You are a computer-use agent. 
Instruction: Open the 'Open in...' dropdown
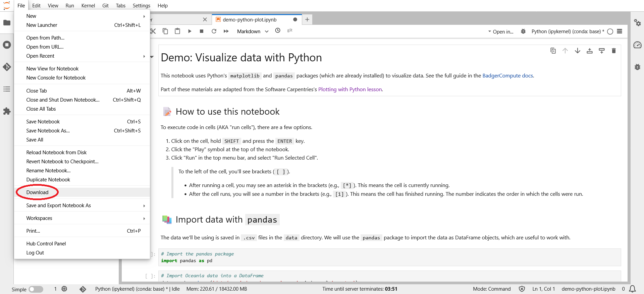tap(501, 32)
